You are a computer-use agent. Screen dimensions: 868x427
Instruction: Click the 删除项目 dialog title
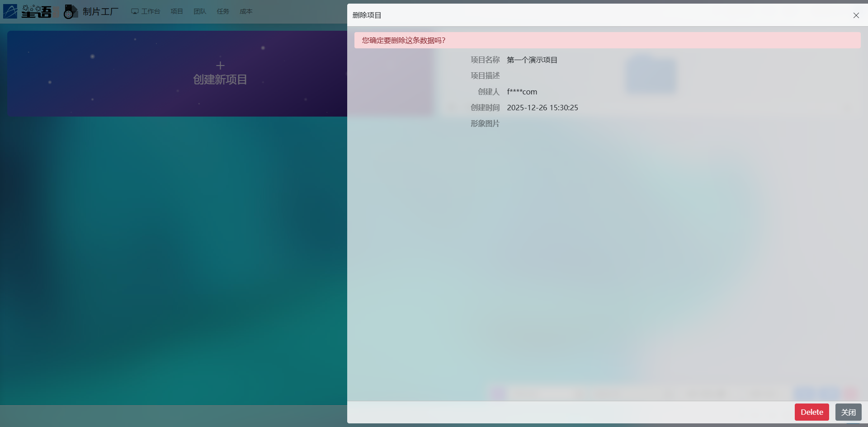tap(367, 15)
